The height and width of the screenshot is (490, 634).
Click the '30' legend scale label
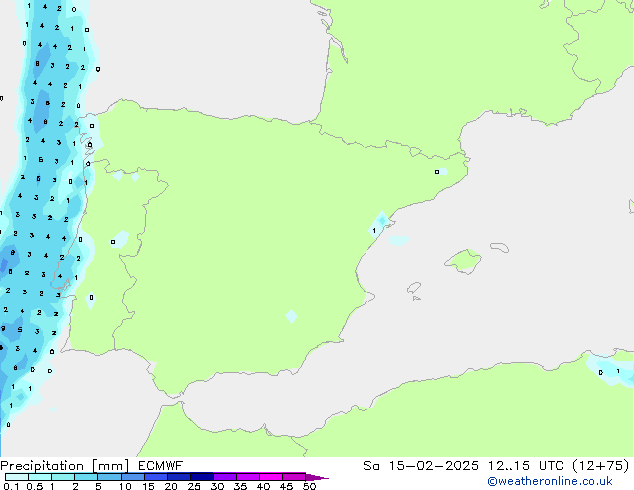[x=217, y=486]
